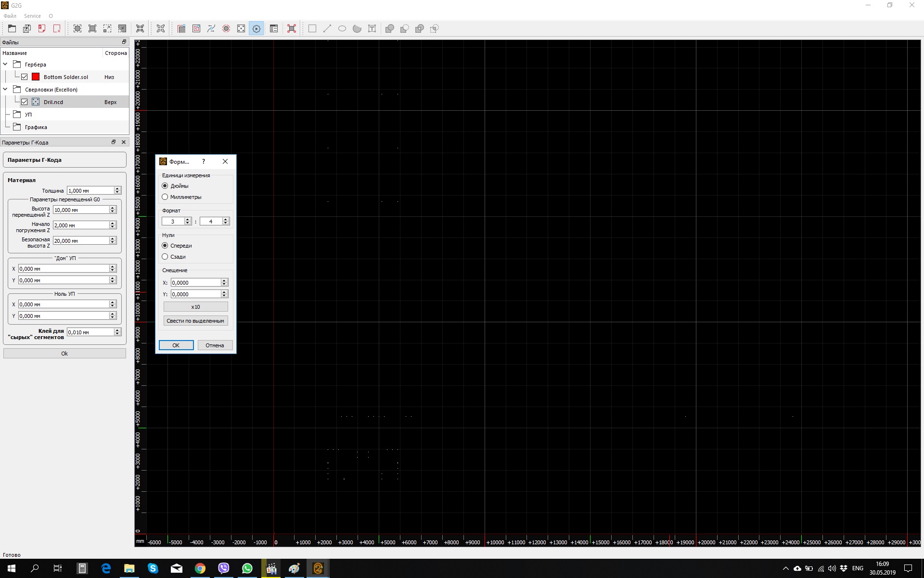Select the ellipse drawing tool
924x578 pixels.
pyautogui.click(x=342, y=28)
